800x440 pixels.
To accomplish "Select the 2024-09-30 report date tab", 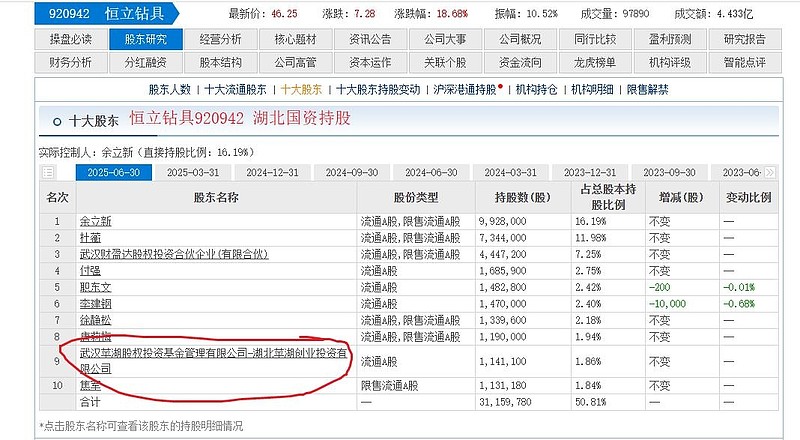I will coord(352,173).
